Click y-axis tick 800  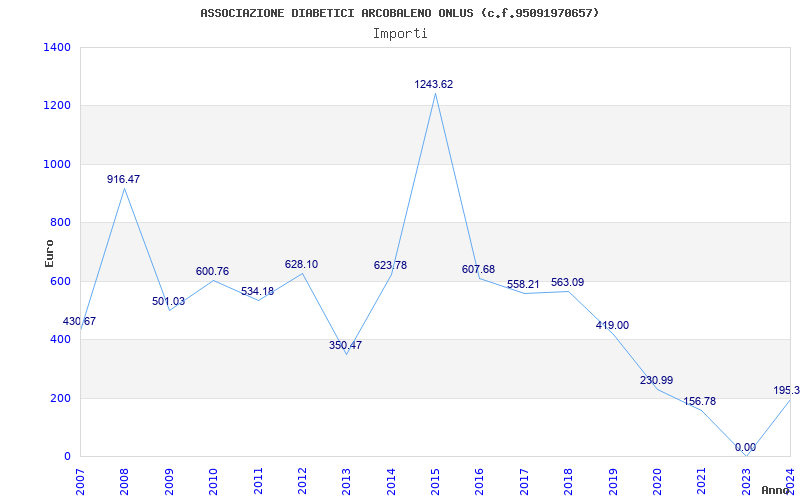coord(60,222)
